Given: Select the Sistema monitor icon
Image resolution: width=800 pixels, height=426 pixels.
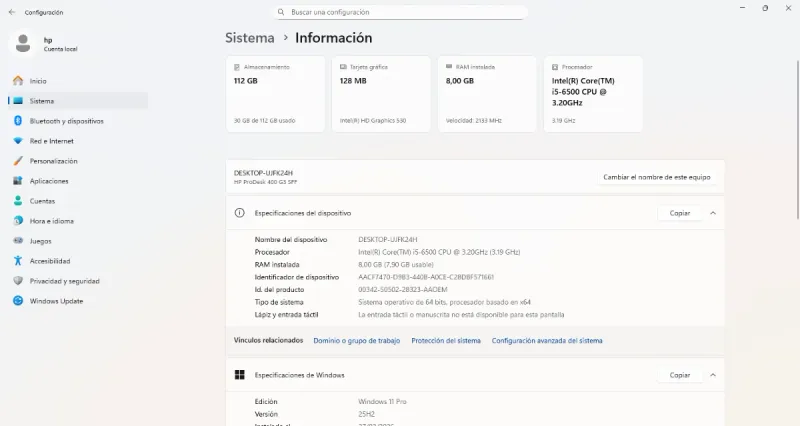Looking at the screenshot, I should coord(18,101).
